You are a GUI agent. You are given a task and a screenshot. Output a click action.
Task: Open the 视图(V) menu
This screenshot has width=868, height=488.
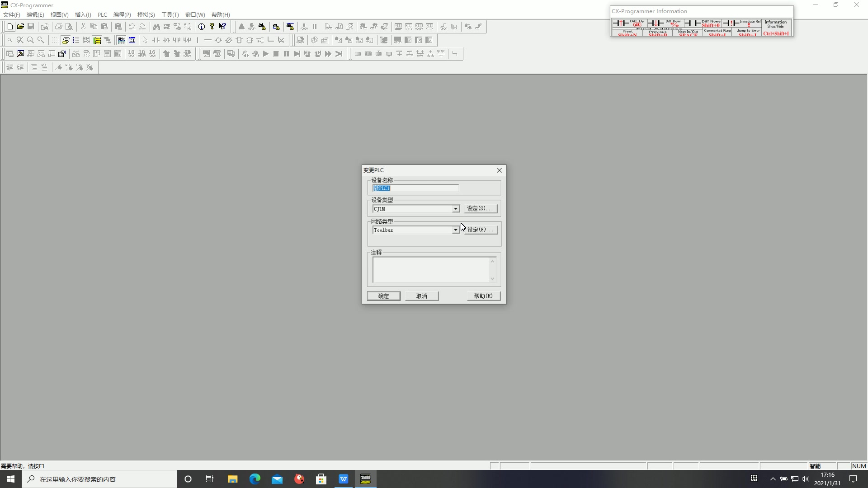tap(59, 15)
